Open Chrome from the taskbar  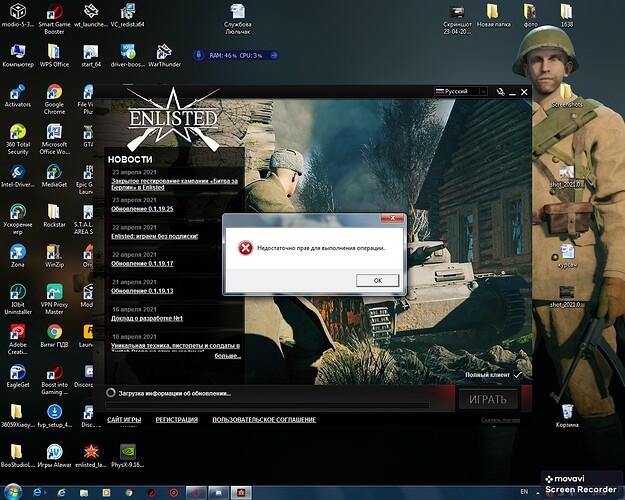[128, 493]
